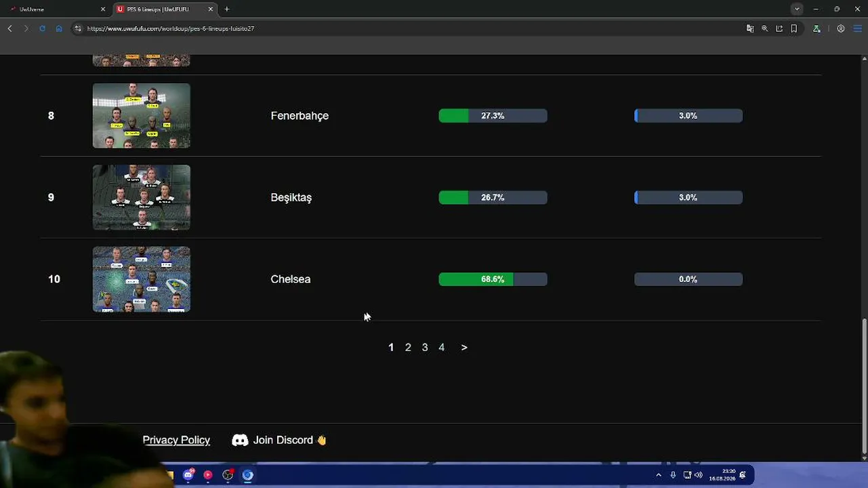Image resolution: width=868 pixels, height=488 pixels.
Task: Open the taskbar clock and date
Action: 722,475
